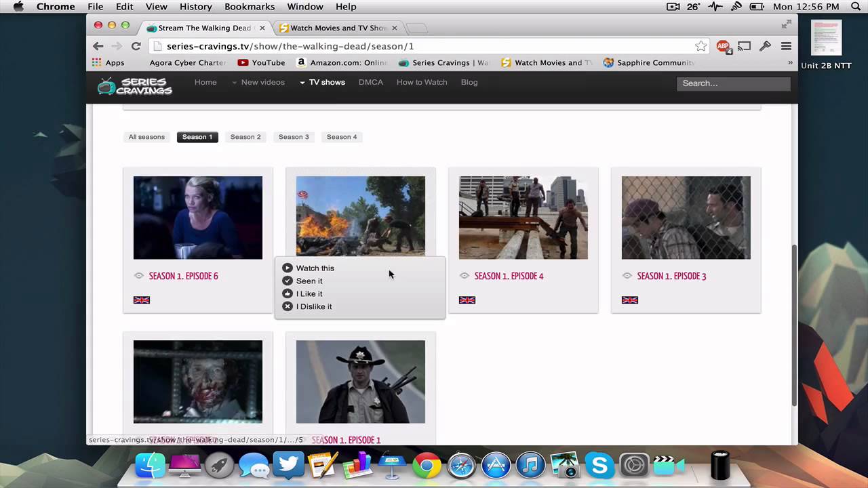868x488 pixels.
Task: Open the Window menu
Action: (x=305, y=7)
